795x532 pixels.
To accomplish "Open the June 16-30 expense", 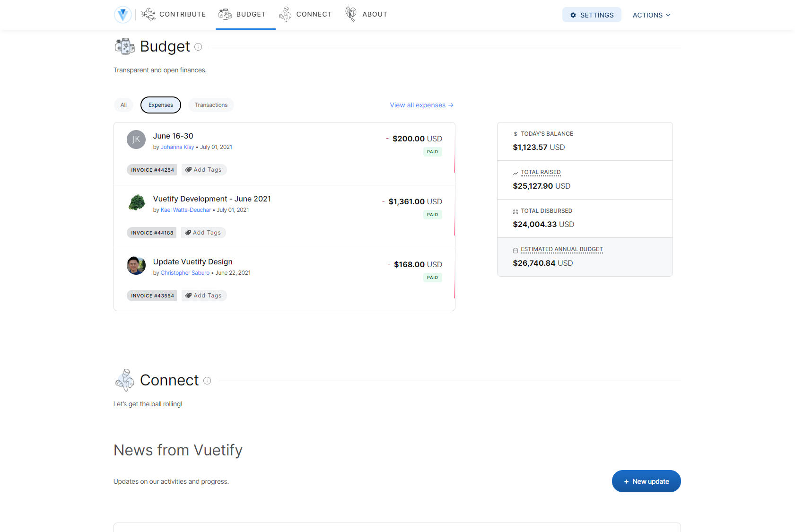I will [173, 136].
